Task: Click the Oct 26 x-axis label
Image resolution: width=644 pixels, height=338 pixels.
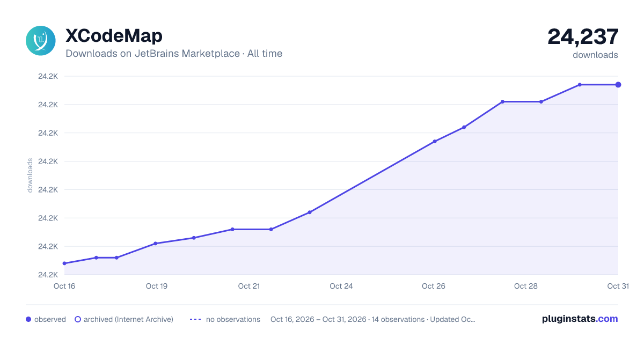Action: pyautogui.click(x=434, y=286)
